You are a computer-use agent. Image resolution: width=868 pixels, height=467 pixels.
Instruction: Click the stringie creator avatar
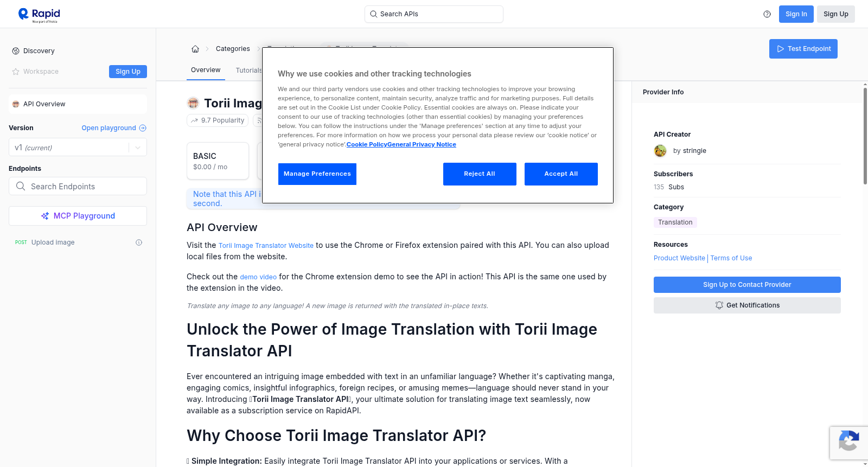[660, 151]
